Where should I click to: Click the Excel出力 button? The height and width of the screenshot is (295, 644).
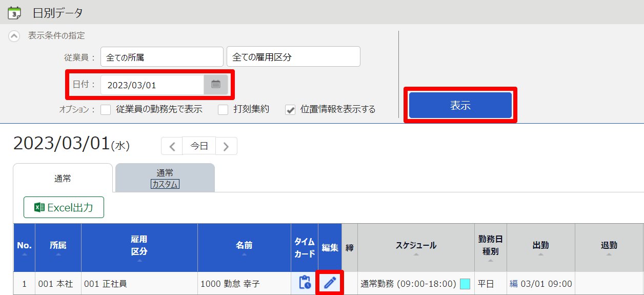64,207
